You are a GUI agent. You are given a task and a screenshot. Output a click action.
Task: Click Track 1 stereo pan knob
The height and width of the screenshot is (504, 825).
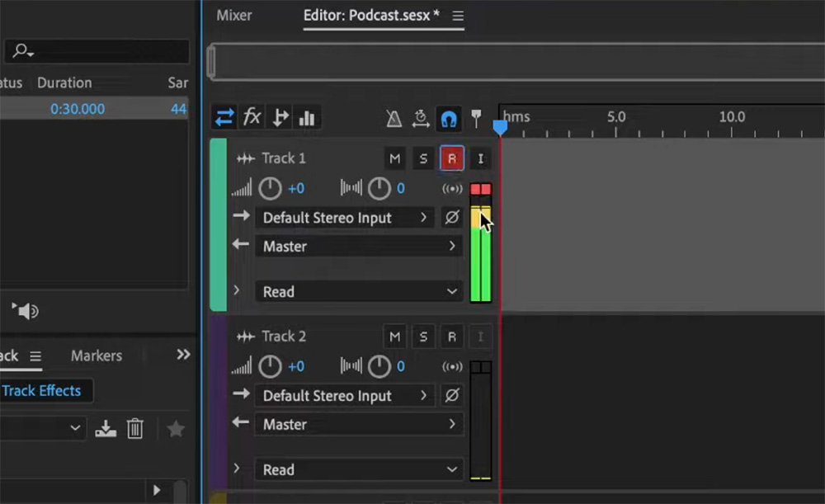pos(379,188)
